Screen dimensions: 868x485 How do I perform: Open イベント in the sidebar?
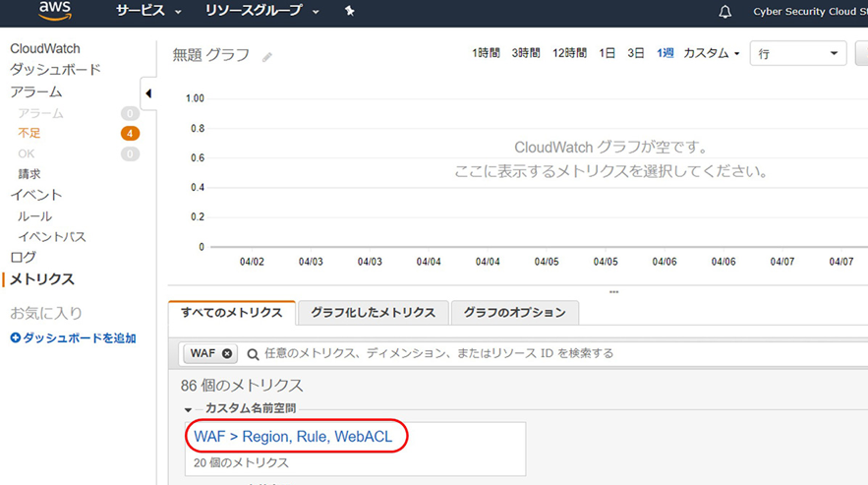[36, 195]
